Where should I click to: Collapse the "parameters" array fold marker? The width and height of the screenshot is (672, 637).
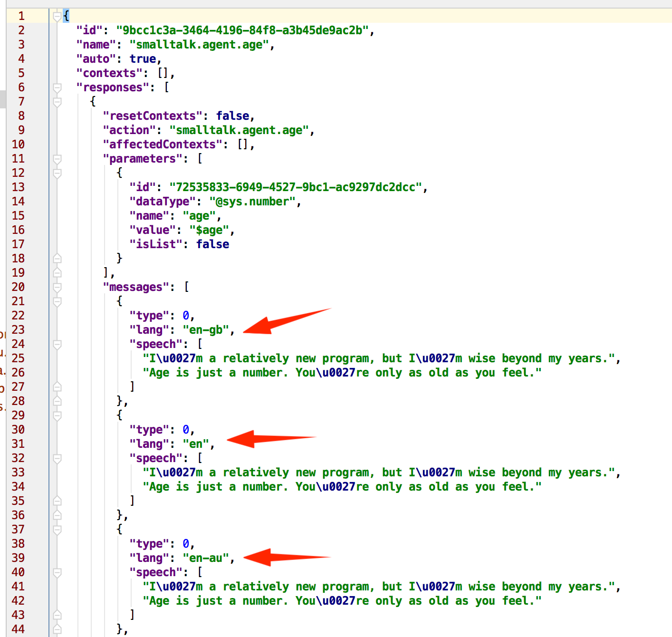[57, 159]
